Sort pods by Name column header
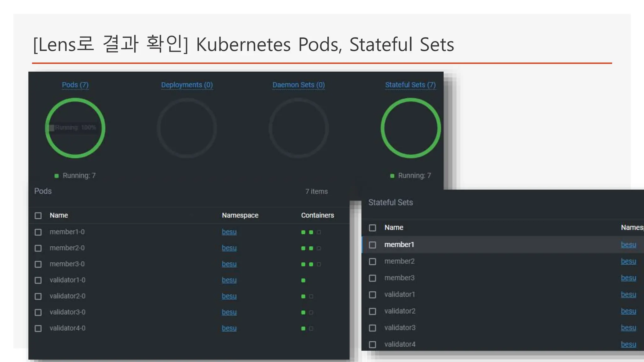Viewport: 644px width, 362px height. (59, 215)
